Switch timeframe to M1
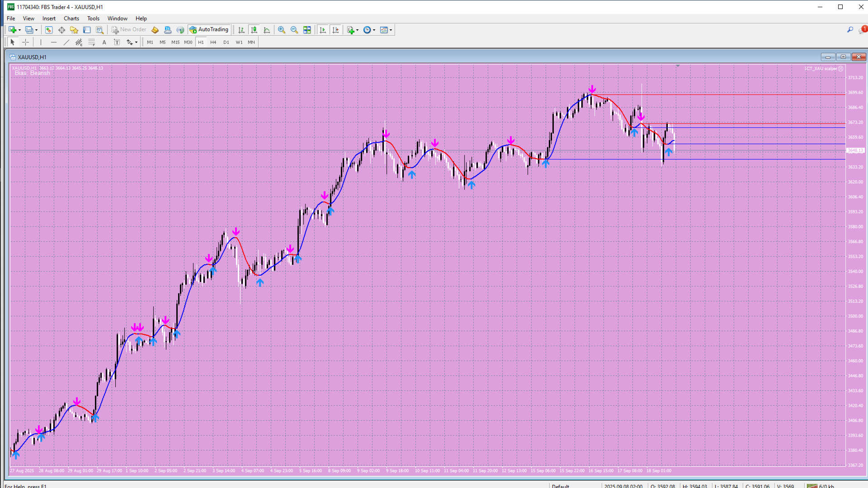868x488 pixels. coord(150,42)
